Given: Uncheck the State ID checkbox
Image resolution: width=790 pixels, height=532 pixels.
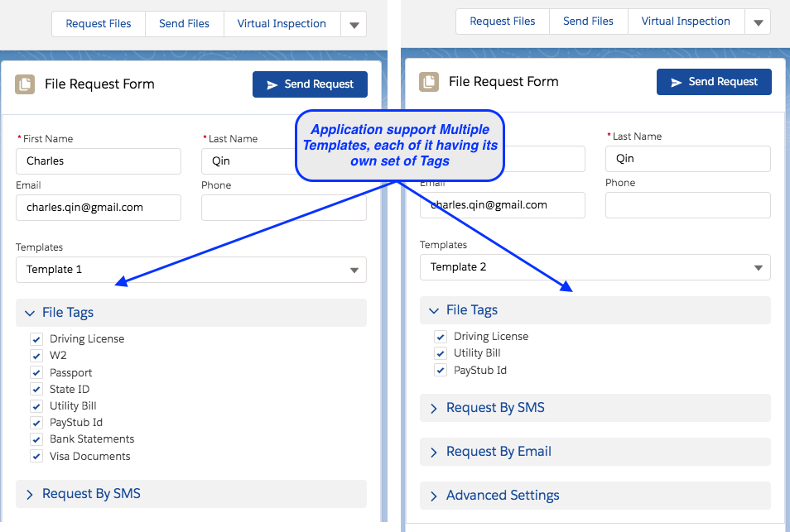Looking at the screenshot, I should pos(36,389).
